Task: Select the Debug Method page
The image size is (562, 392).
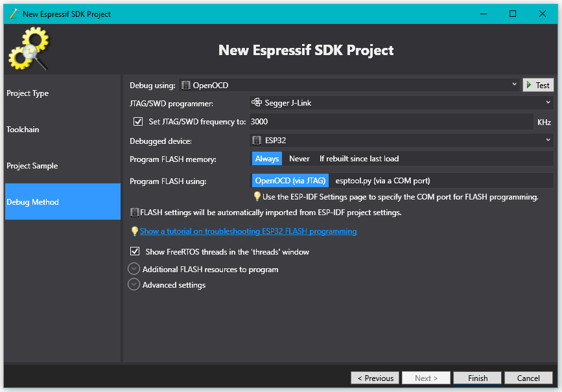Action: pyautogui.click(x=63, y=202)
